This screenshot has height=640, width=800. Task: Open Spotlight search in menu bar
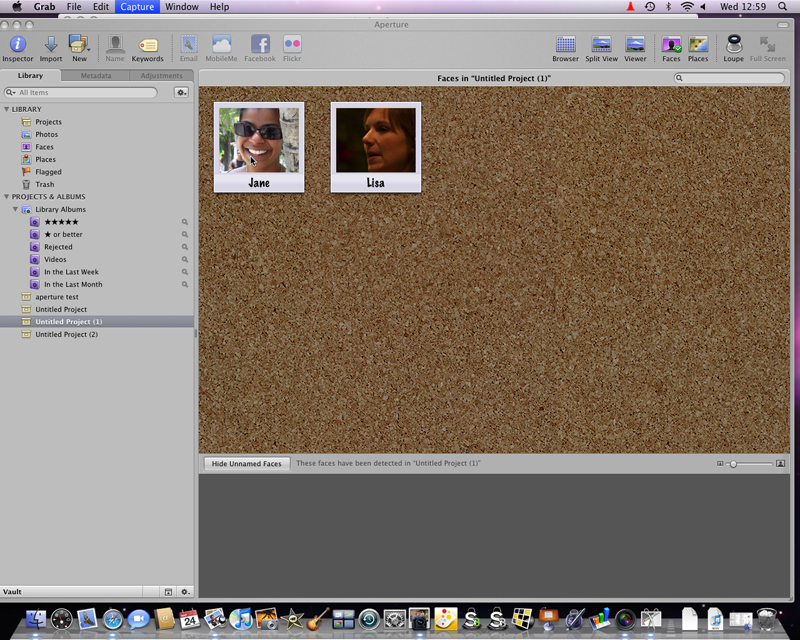(782, 7)
